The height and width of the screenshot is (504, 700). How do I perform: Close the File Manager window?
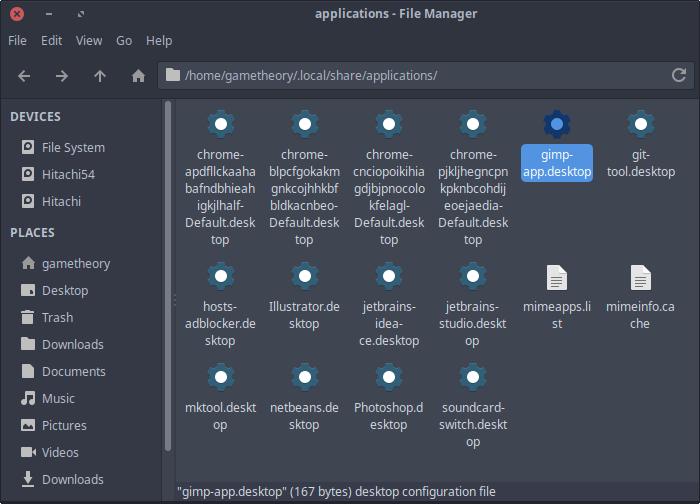click(17, 14)
